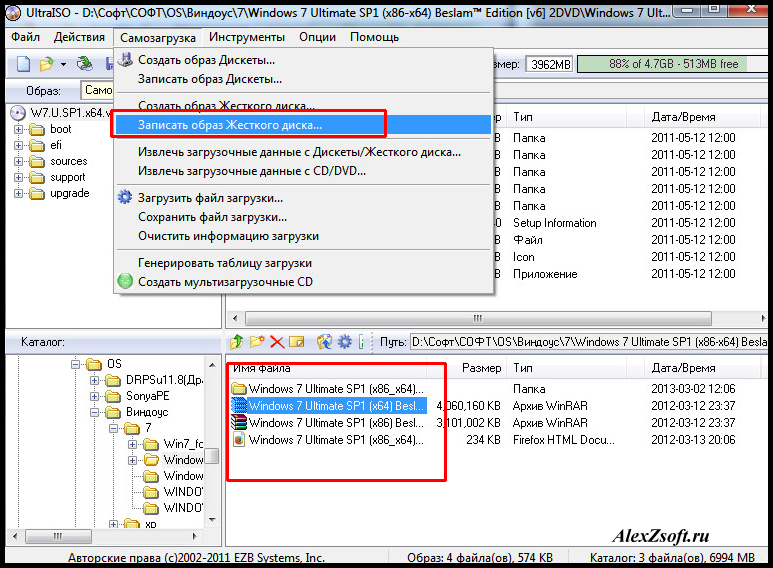The image size is (773, 568).
Task: Click the upper file list horizontal scrollbar
Action: [498, 318]
